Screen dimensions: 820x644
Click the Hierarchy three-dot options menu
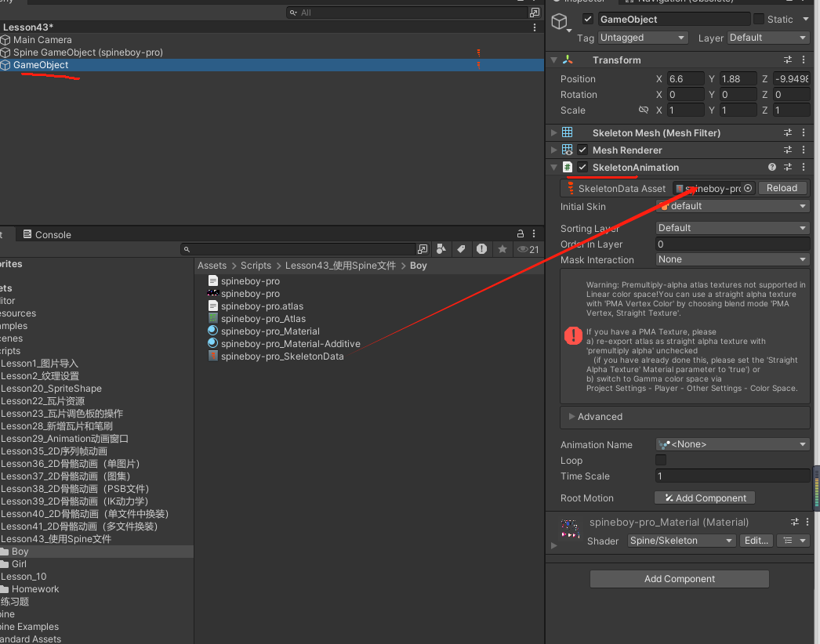pos(534,27)
